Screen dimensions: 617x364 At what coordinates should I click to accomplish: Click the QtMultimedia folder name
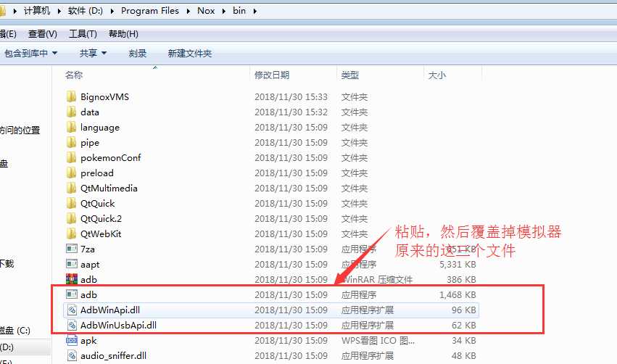[x=109, y=188]
